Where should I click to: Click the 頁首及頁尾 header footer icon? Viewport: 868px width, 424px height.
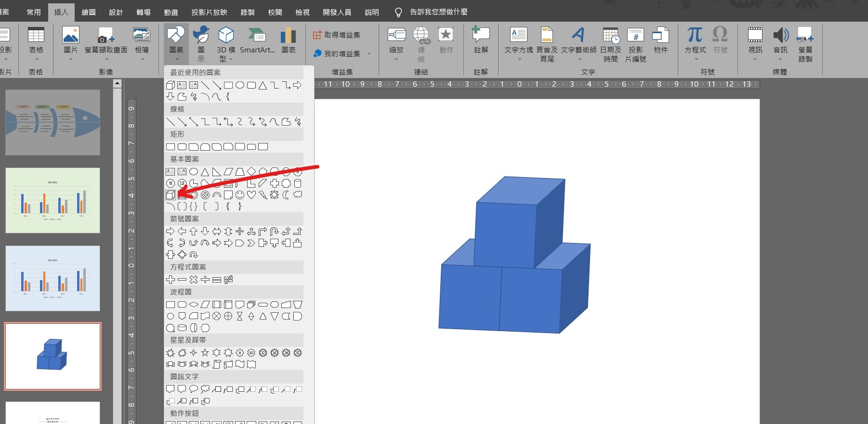[x=547, y=44]
